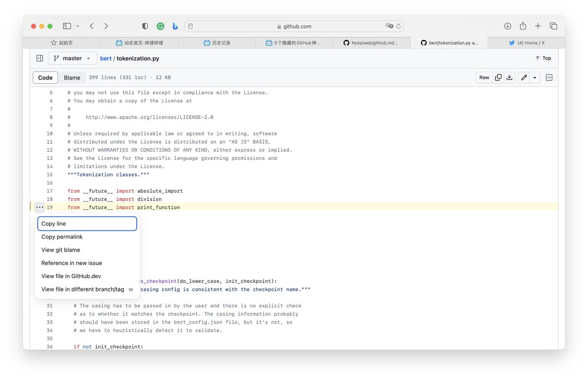
Task: Expand the GitHub file tree panel
Action: tap(40, 58)
